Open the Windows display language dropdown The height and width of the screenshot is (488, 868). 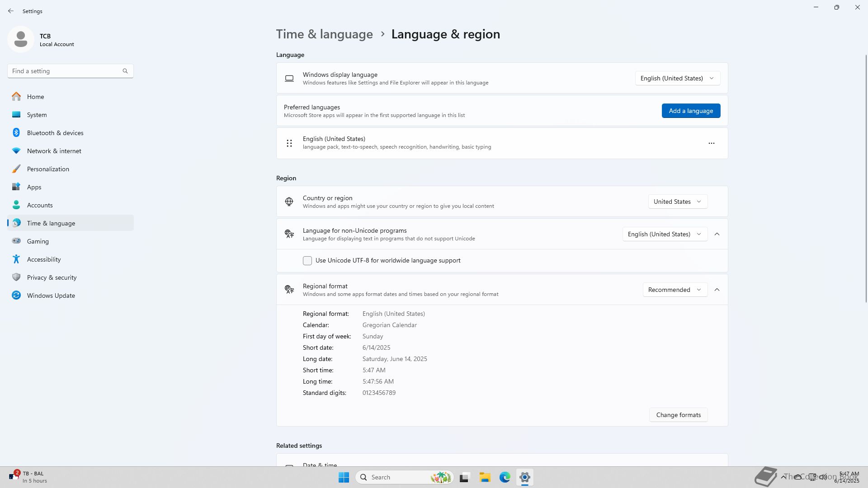pos(677,78)
